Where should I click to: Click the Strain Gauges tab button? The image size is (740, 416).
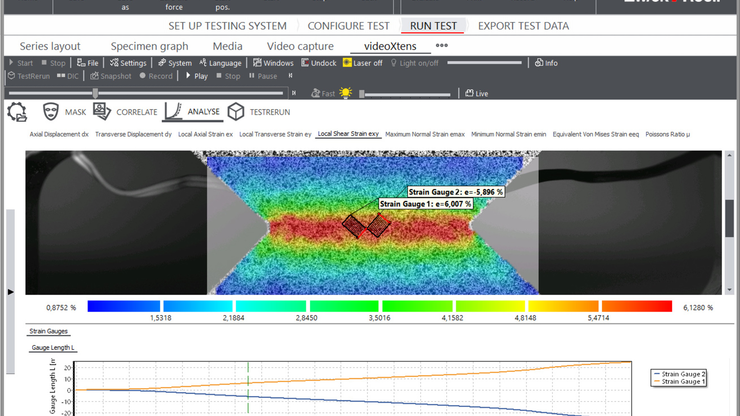click(x=49, y=330)
